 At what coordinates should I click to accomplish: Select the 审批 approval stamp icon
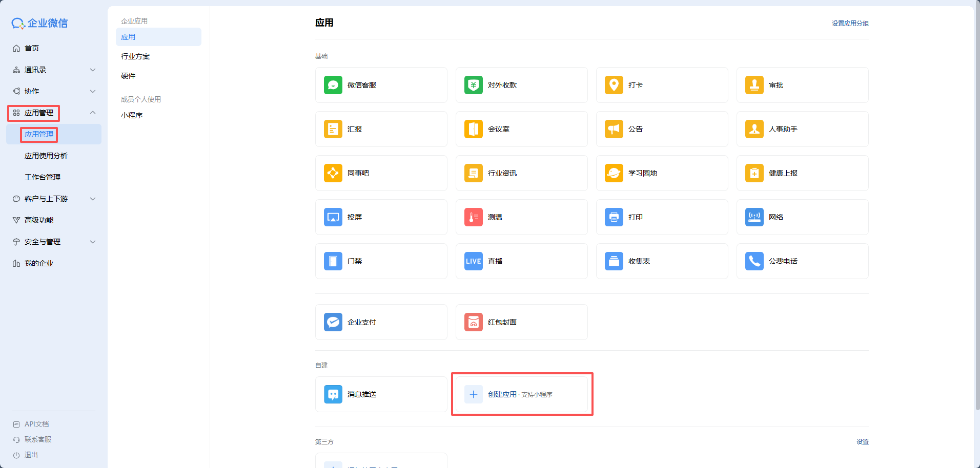pos(754,85)
